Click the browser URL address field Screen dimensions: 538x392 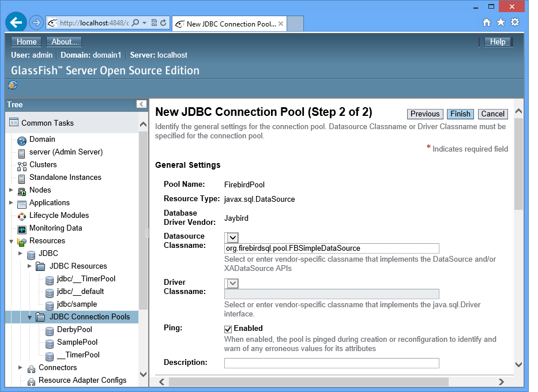coord(93,23)
